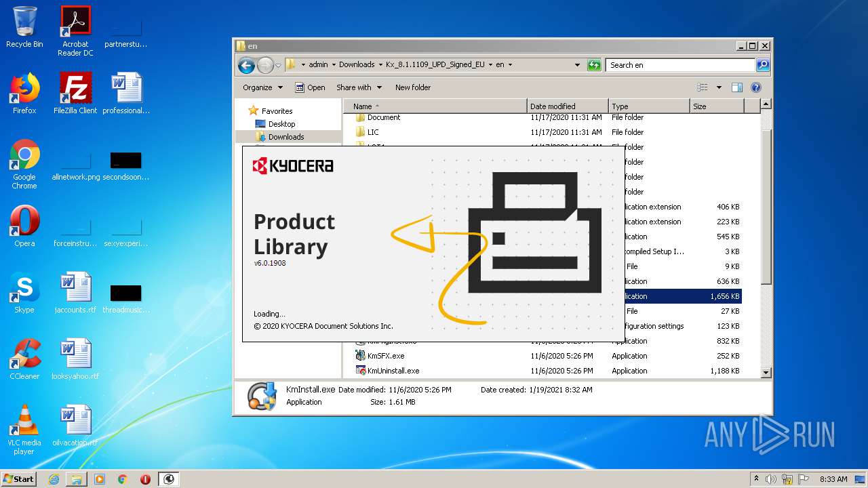Click the Open toolbar button

pyautogui.click(x=310, y=87)
